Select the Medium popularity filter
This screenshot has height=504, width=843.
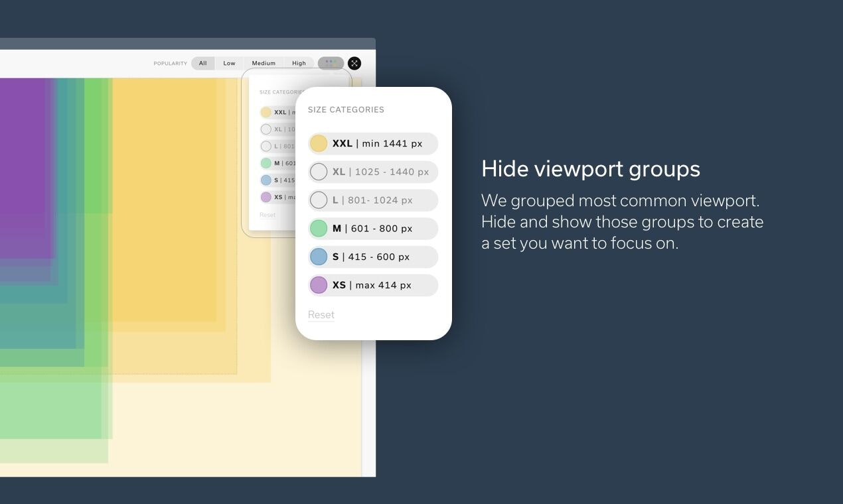(264, 63)
